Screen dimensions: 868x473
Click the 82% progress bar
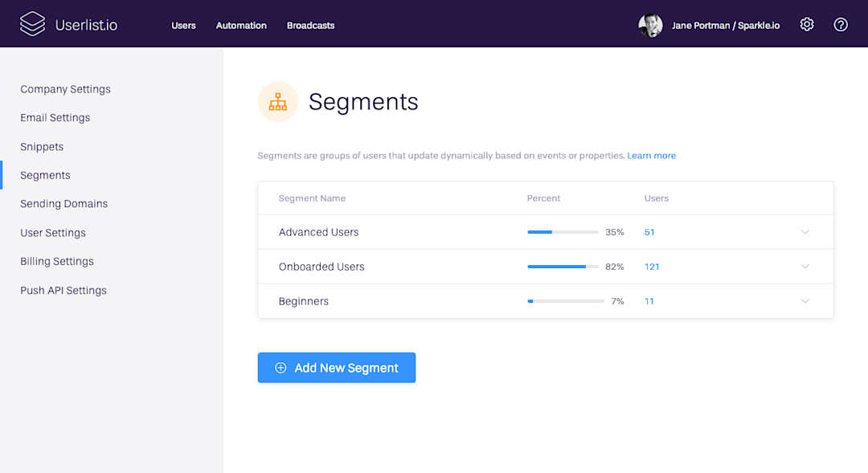563,267
